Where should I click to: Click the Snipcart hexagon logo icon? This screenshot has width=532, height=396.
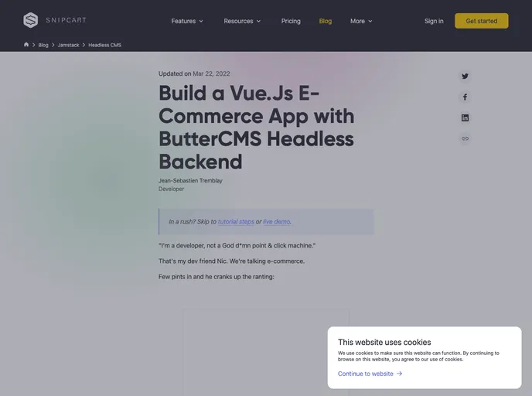[x=30, y=20]
